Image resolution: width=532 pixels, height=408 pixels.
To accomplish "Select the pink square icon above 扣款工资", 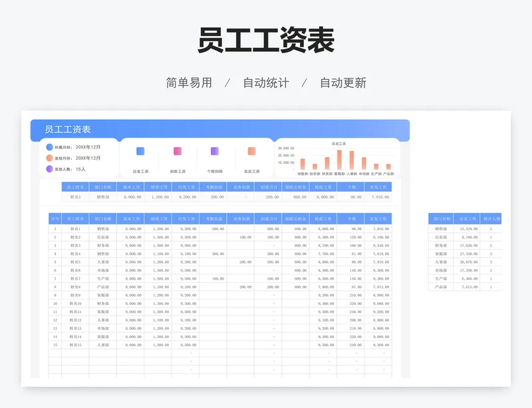I will [x=178, y=151].
